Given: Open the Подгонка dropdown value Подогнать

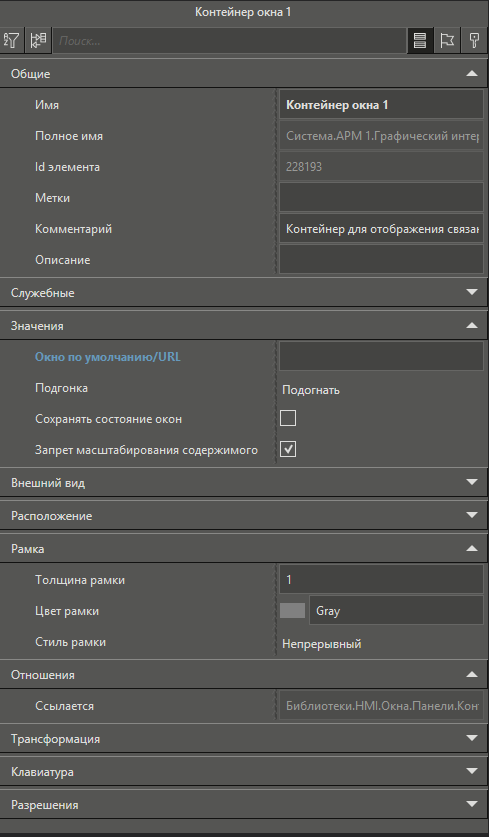Looking at the screenshot, I should tap(311, 390).
